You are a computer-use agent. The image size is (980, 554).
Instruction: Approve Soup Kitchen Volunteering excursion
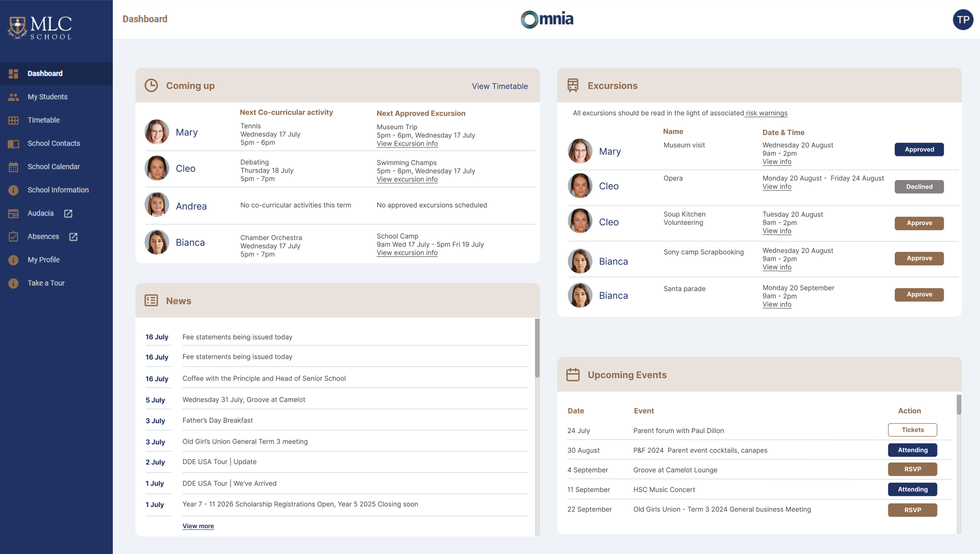[x=919, y=223]
